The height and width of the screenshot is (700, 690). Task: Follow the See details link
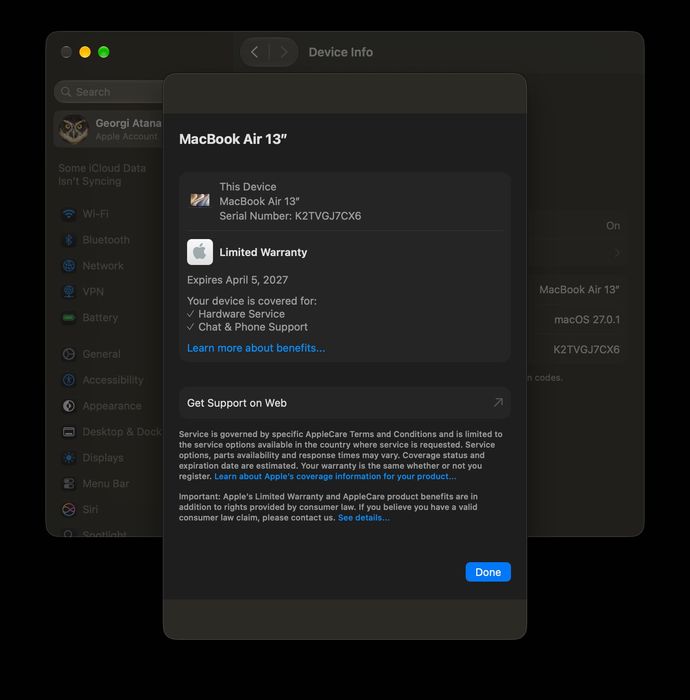(x=364, y=518)
